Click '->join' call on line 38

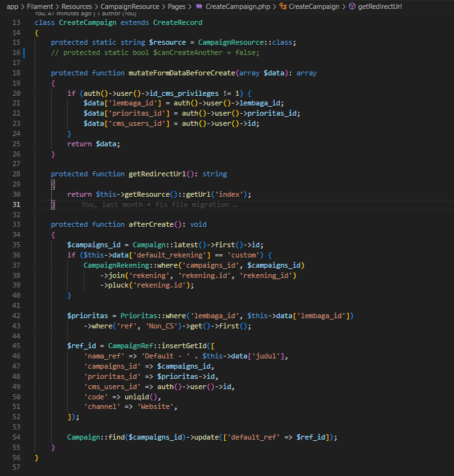112,275
